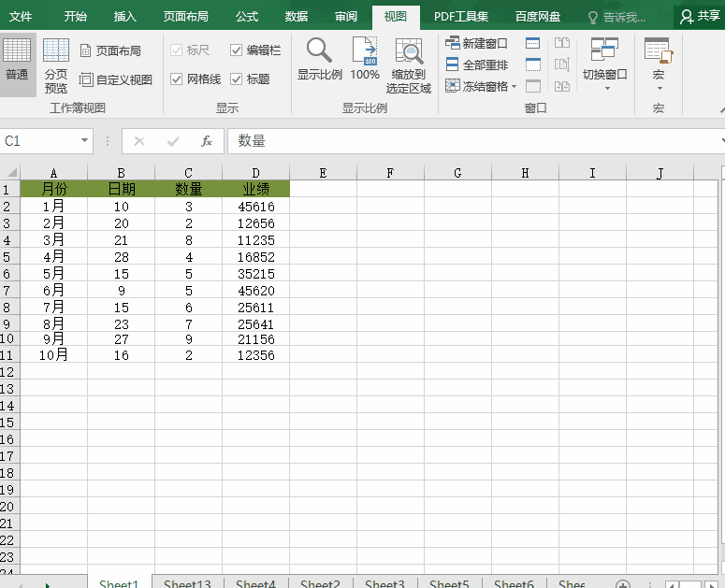Select header cell 月份

[x=53, y=189]
